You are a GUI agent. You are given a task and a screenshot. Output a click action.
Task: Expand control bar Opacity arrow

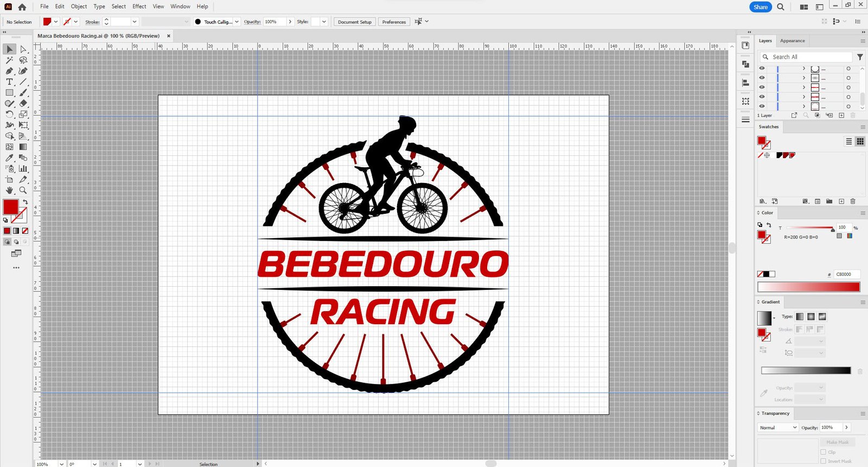click(x=290, y=22)
